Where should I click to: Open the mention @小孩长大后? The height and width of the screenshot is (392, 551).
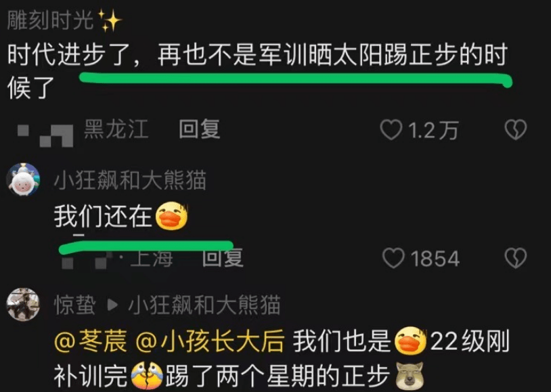click(209, 341)
